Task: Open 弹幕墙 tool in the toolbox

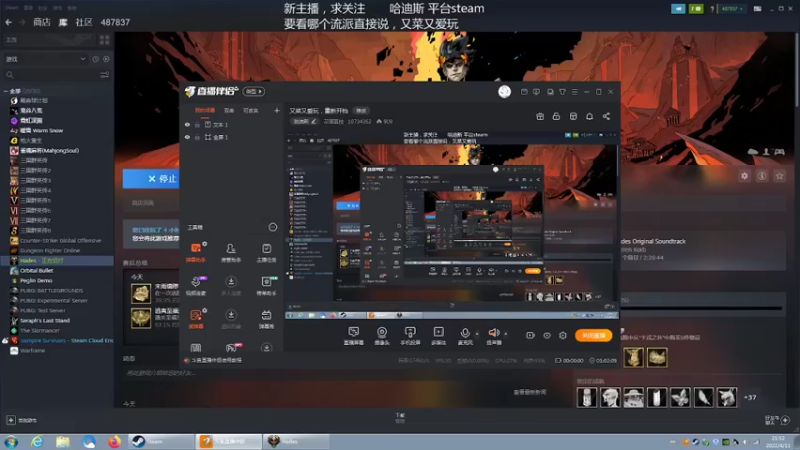Action: [266, 319]
